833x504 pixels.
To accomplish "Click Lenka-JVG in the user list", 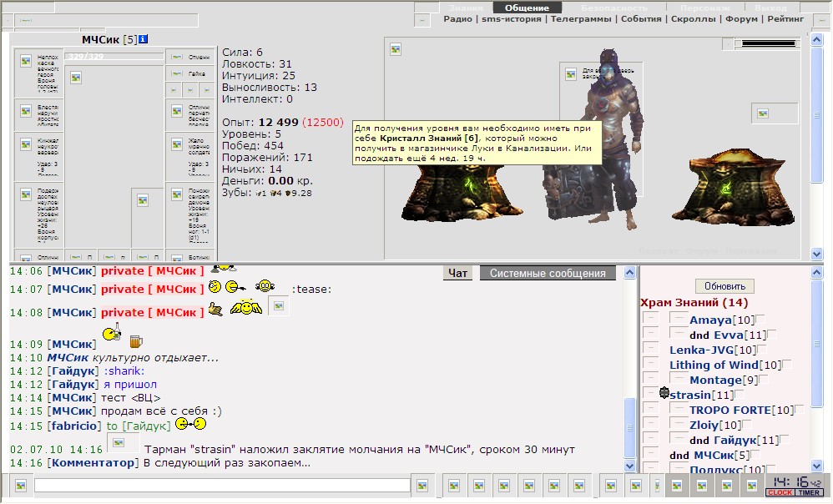I will [x=701, y=350].
